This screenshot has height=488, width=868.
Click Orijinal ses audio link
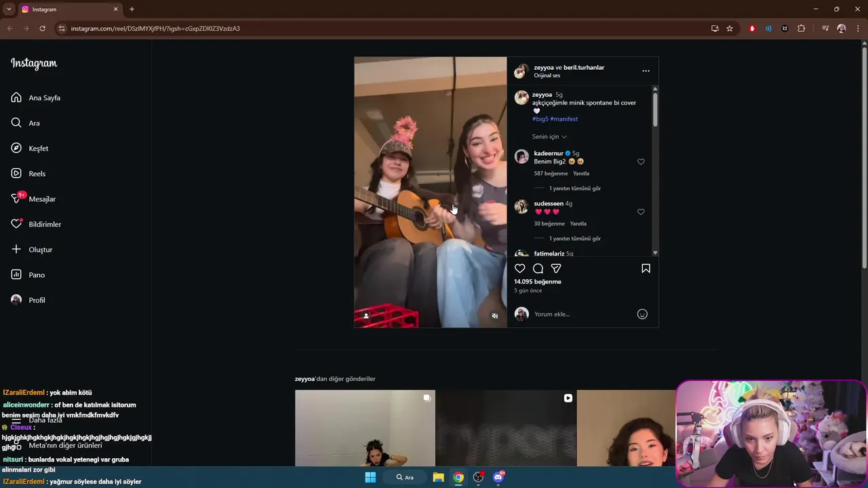[547, 76]
